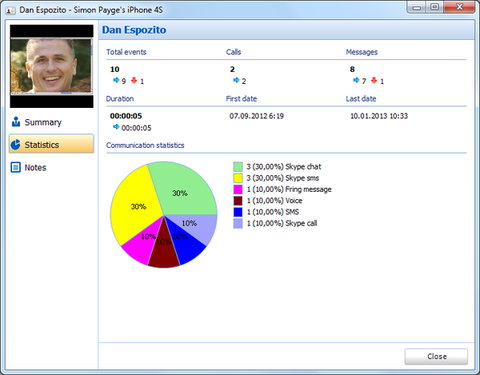This screenshot has height=375, width=480.
Task: Click the green Skype chat legend swatch
Action: tap(238, 167)
